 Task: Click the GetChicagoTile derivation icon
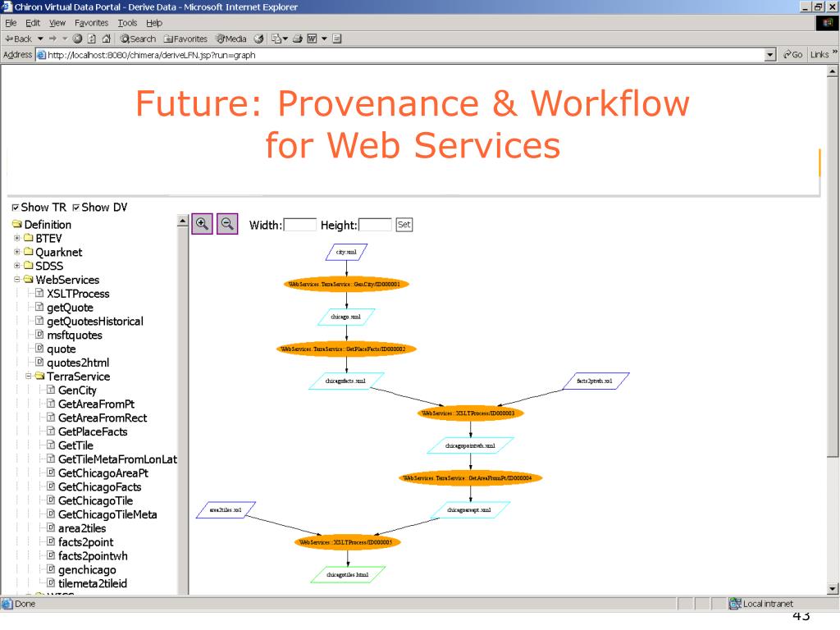(x=50, y=500)
